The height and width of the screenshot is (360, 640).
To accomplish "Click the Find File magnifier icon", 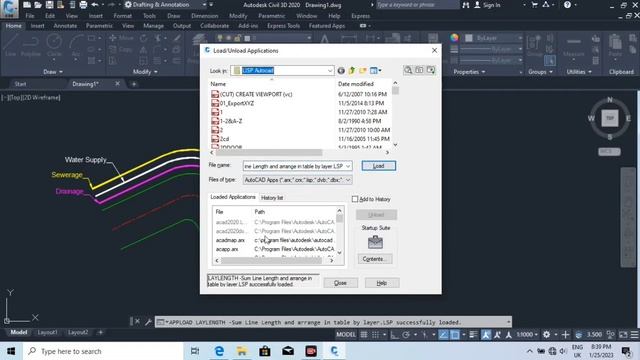I will 408,70.
